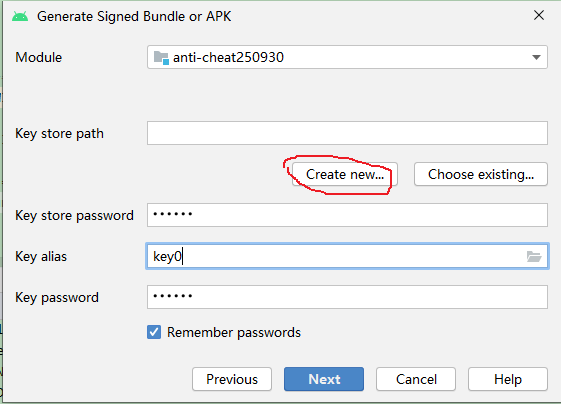Focus the Key store password field
The image size is (561, 404).
click(347, 215)
